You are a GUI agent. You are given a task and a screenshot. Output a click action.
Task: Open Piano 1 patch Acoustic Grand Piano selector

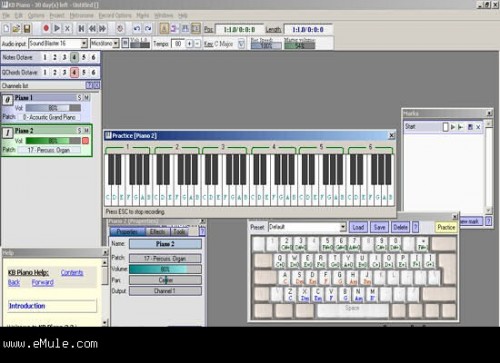point(49,117)
